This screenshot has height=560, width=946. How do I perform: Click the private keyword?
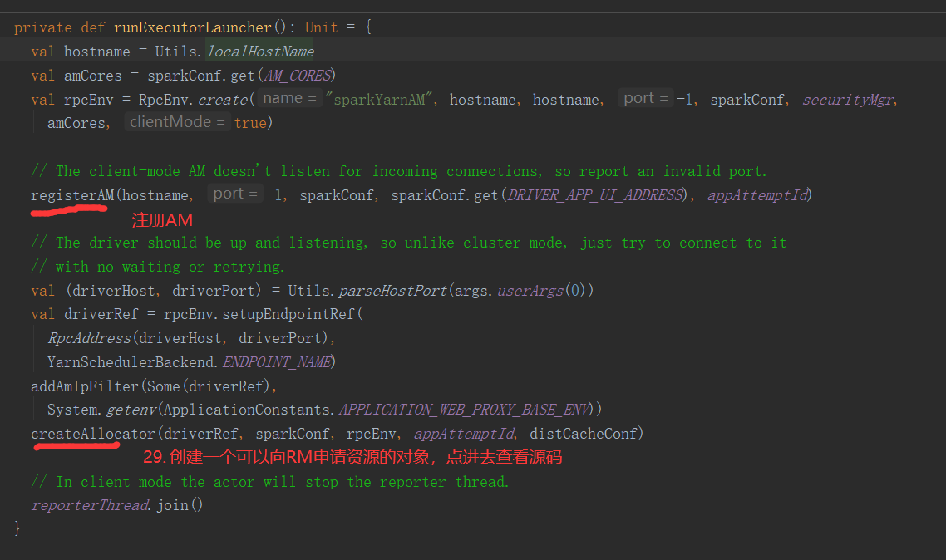(43, 27)
